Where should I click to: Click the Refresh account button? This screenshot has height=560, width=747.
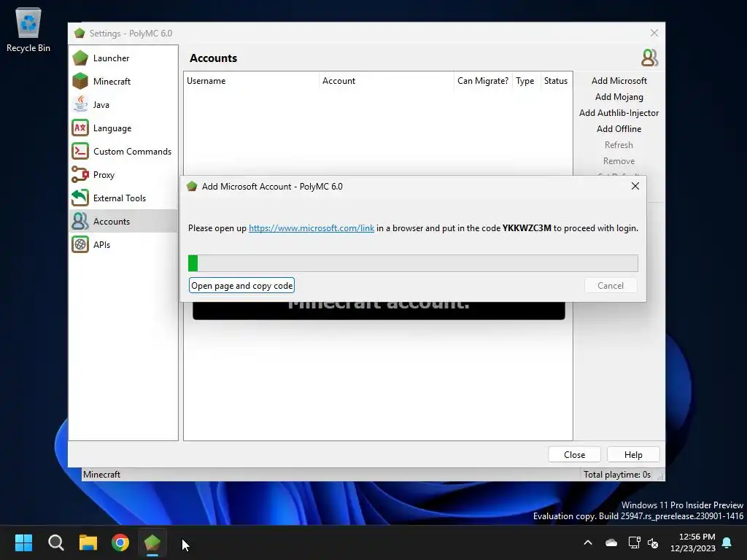[x=619, y=145]
